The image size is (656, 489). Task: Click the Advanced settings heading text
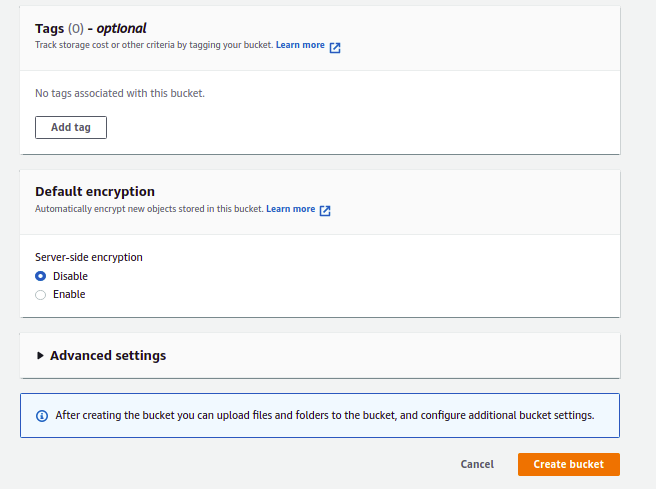coord(108,355)
